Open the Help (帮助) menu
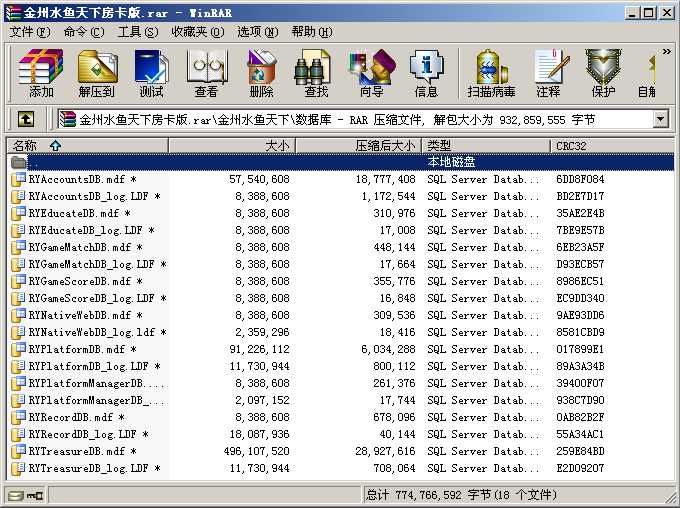Screen dimensions: 680x508 312,32
